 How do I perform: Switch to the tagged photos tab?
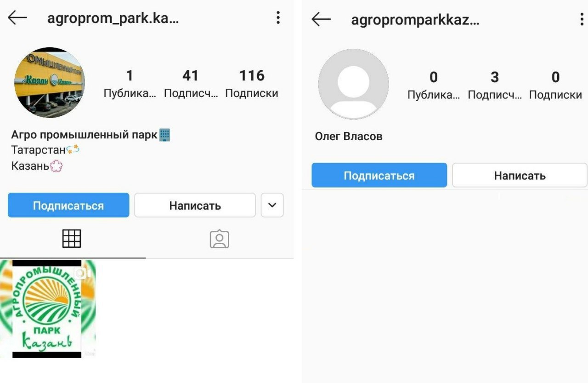tap(219, 239)
